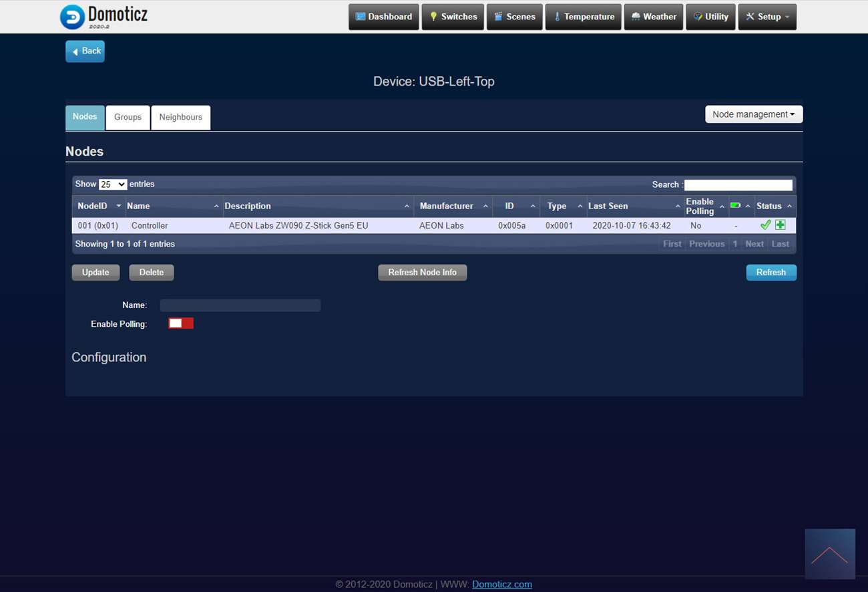Open Weather via the cloud icon
Viewport: 868px width, 592px height.
pyautogui.click(x=635, y=17)
